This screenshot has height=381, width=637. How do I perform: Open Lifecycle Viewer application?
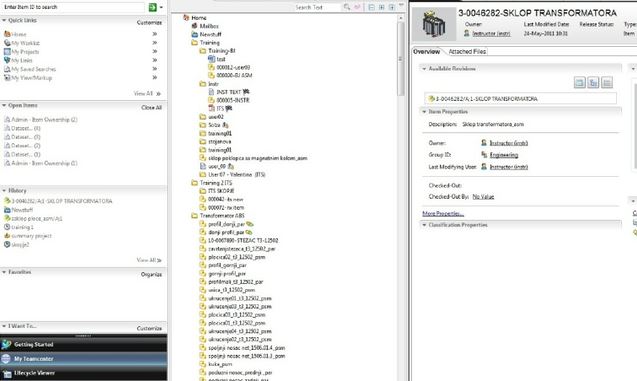(x=83, y=373)
